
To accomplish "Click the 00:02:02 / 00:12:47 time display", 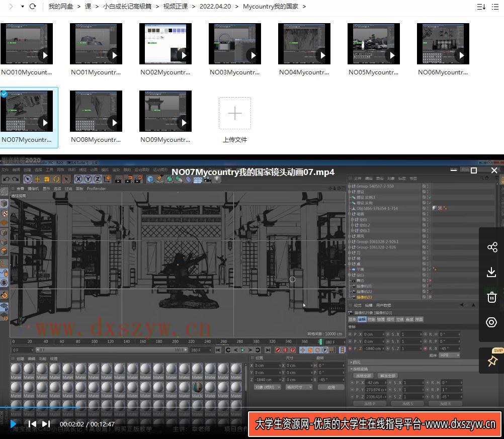I will tap(87, 424).
